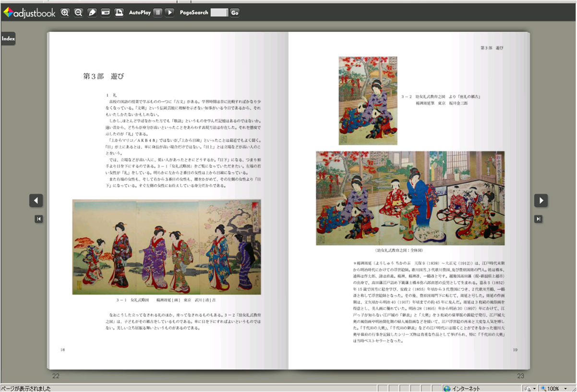
Task: Click the print icon in toolbar
Action: pos(119,12)
